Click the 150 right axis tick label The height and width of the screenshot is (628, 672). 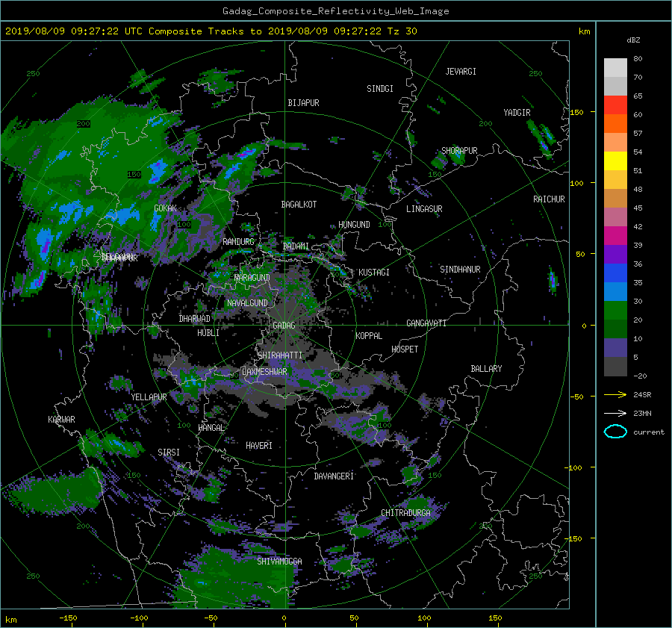coord(577,112)
